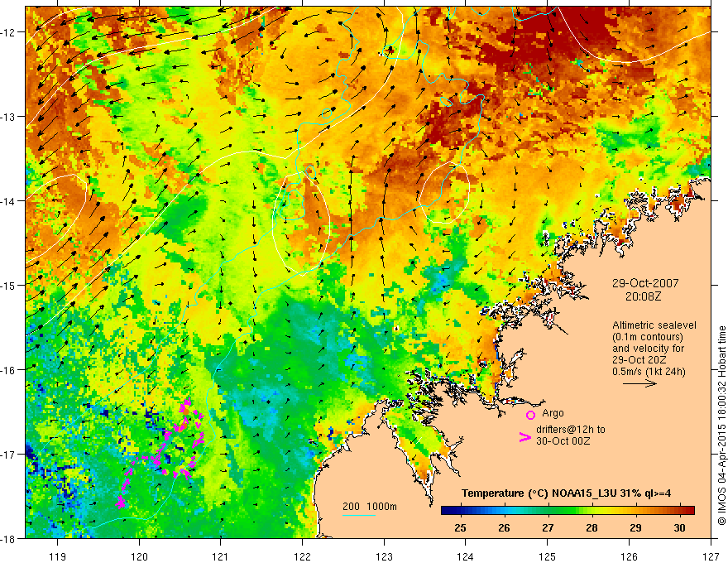Click the 'Argo' legend label

point(553,413)
